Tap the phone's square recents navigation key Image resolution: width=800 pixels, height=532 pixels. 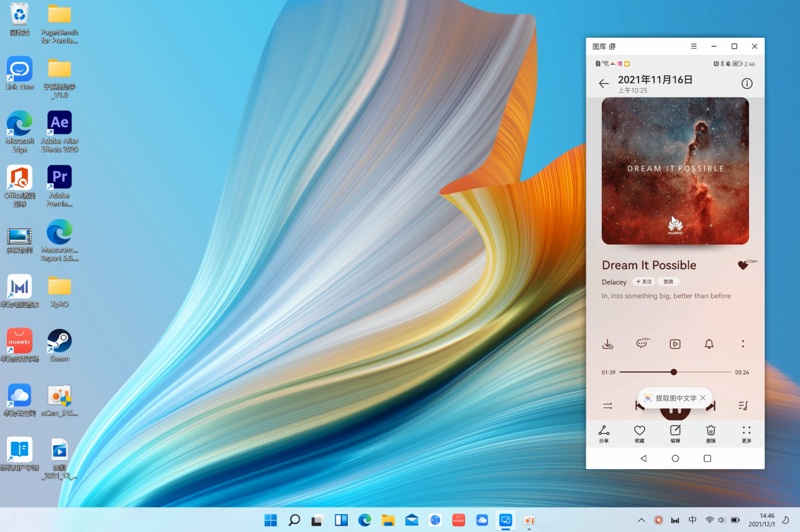[x=707, y=459]
